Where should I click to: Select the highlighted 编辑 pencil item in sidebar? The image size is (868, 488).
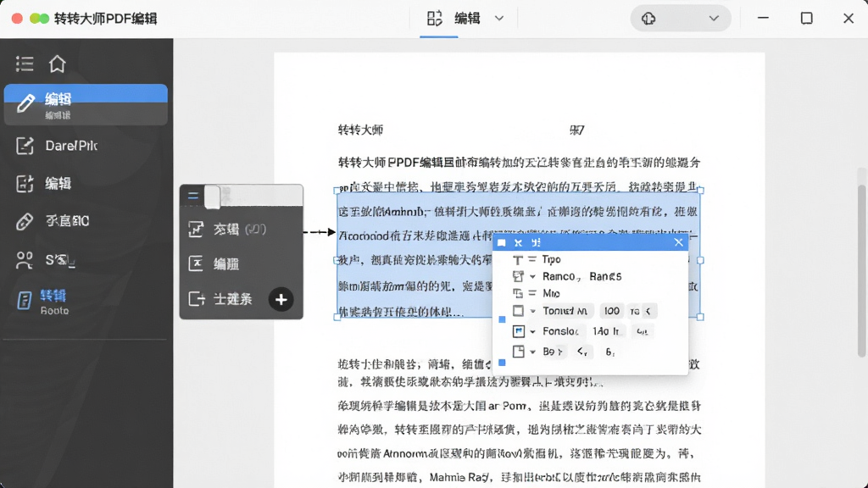tap(86, 104)
